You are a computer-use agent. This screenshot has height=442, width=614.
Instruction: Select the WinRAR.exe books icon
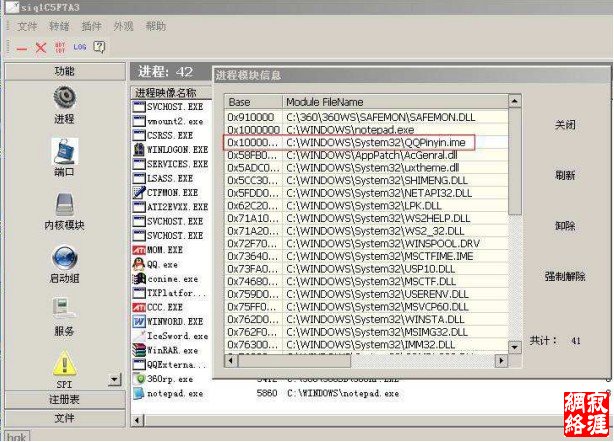139,350
